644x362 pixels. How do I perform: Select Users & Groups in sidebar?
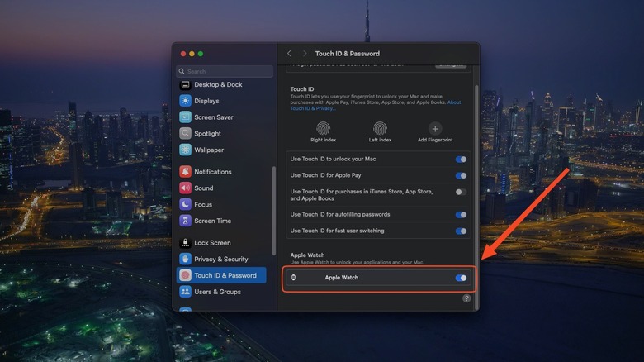point(217,292)
